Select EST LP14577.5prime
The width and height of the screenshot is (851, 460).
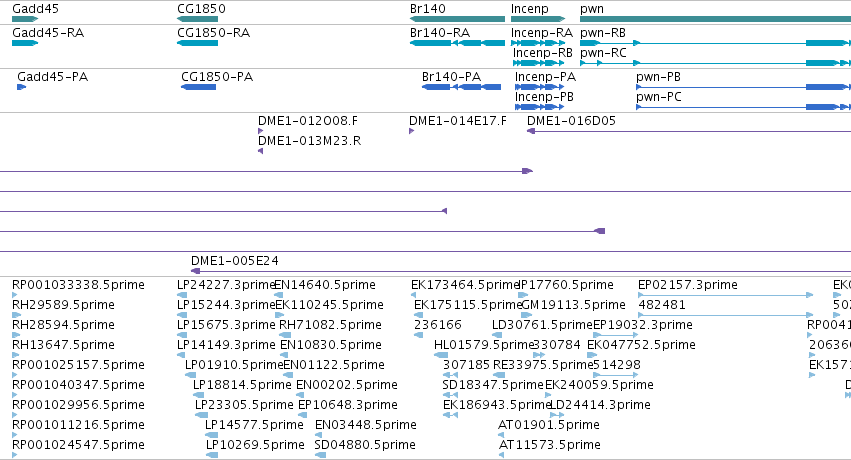coord(212,436)
